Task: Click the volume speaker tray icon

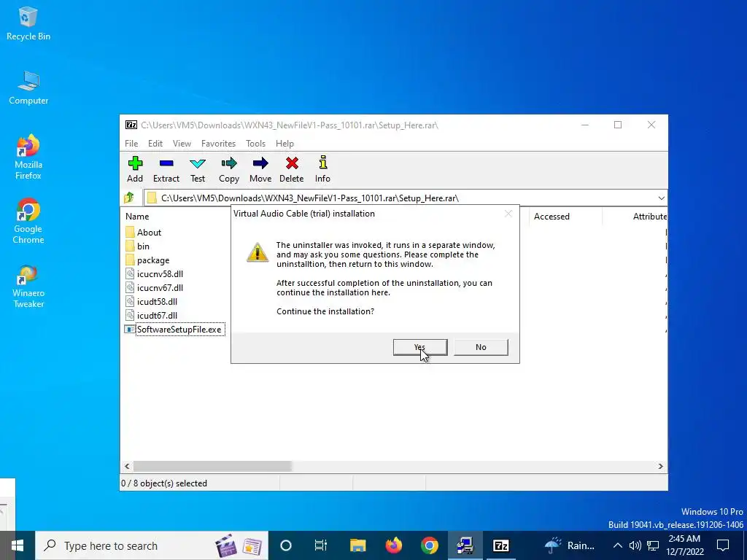Action: tap(635, 545)
